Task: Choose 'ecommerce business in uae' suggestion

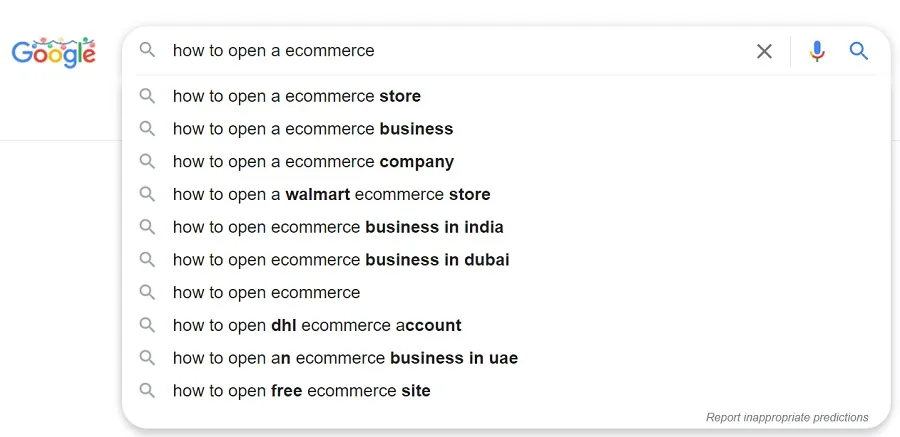Action: 345,358
